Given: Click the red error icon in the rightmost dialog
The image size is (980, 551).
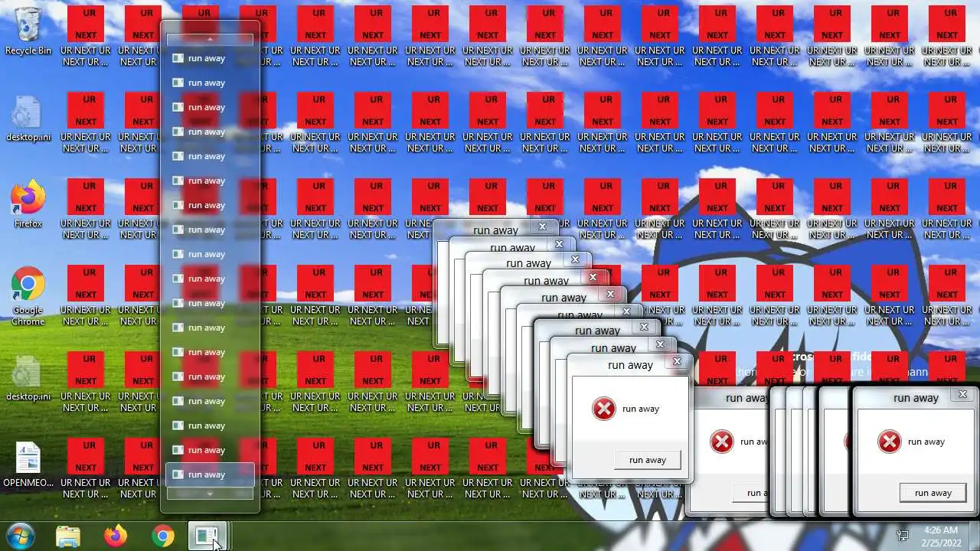Looking at the screenshot, I should (889, 442).
